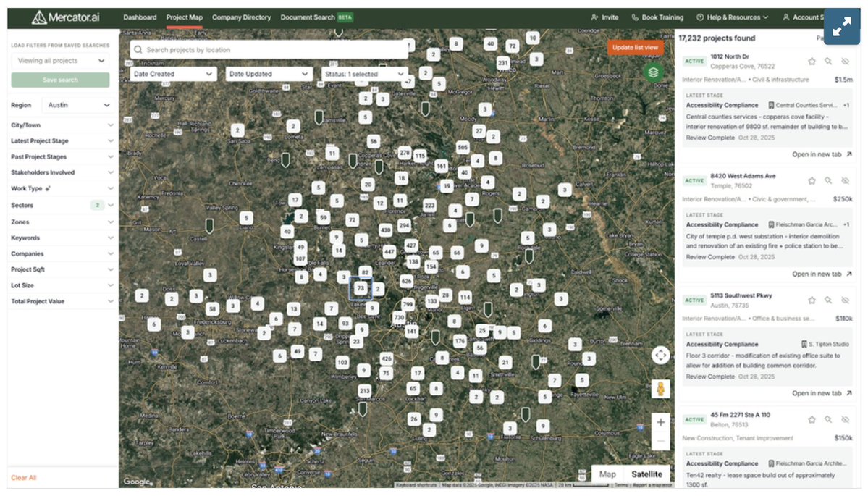
Task: Click the compass pan control on the map
Action: click(661, 356)
